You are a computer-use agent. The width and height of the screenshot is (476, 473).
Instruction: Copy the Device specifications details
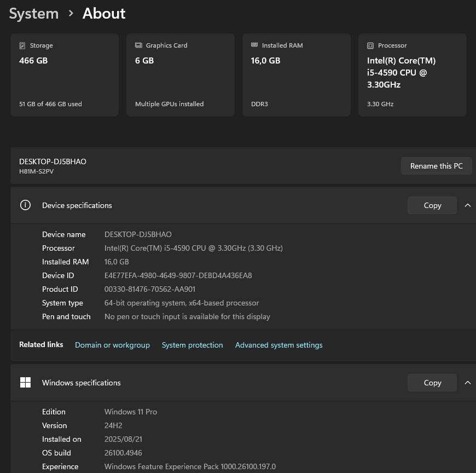click(432, 205)
